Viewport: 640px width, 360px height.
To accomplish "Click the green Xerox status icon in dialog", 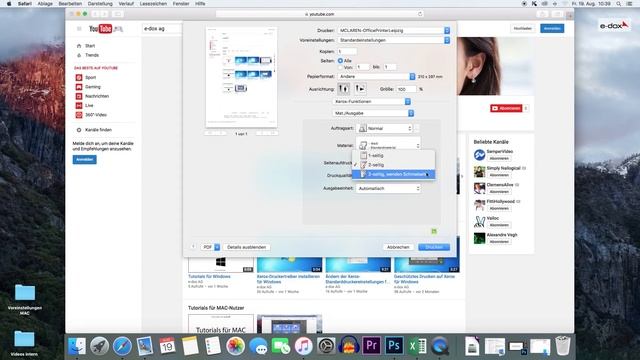I will pos(434,231).
